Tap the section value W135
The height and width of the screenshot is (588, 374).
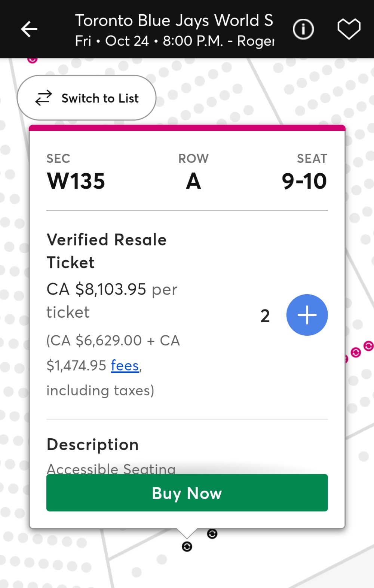[x=76, y=181]
